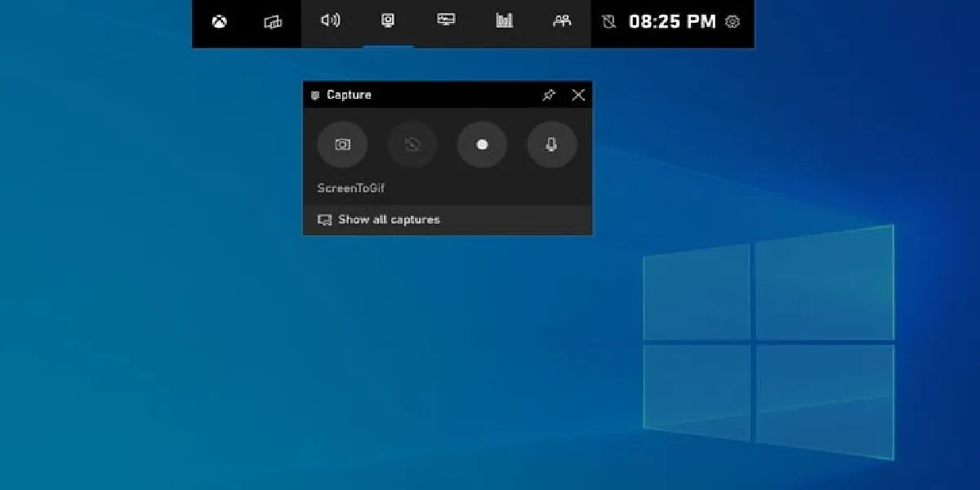
Task: Close the Capture widget
Action: pyautogui.click(x=578, y=95)
